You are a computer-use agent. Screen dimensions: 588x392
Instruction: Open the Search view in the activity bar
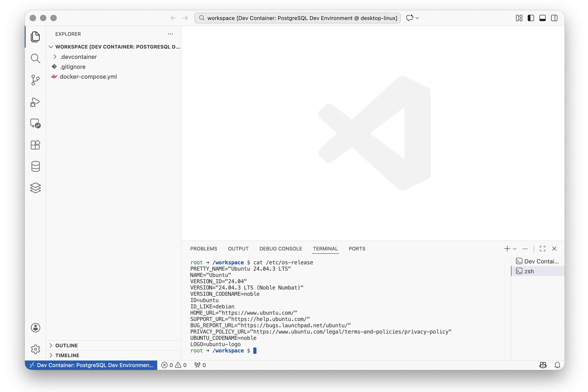click(x=35, y=58)
